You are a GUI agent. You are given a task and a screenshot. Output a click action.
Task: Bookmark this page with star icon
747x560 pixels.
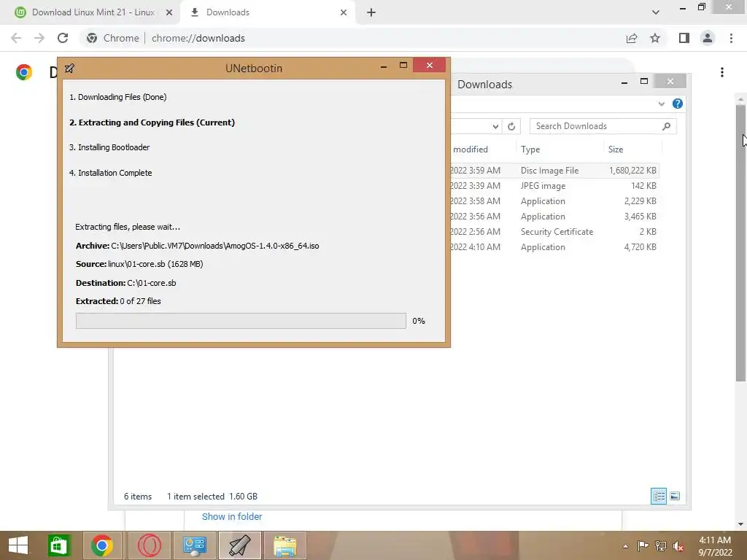[x=655, y=38]
